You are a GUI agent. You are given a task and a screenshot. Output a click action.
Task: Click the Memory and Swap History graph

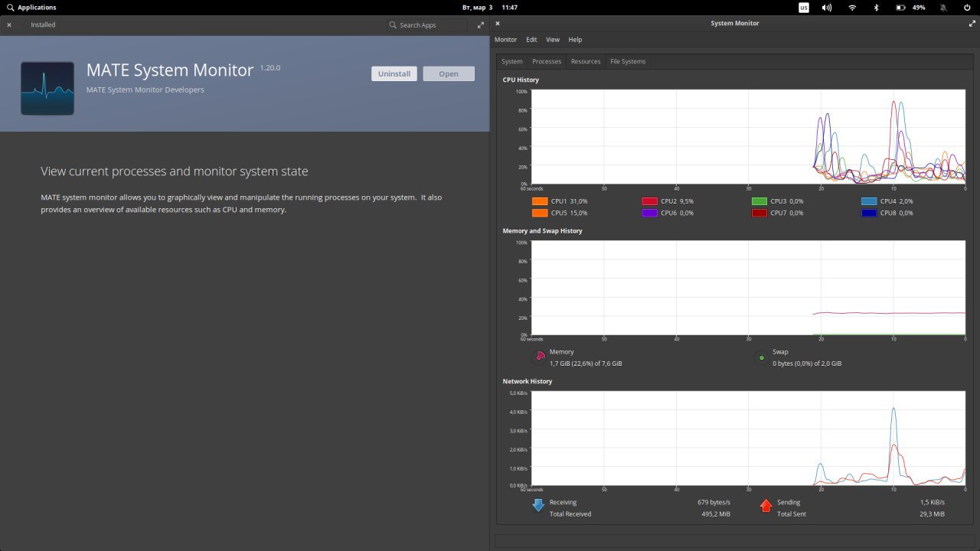click(748, 288)
